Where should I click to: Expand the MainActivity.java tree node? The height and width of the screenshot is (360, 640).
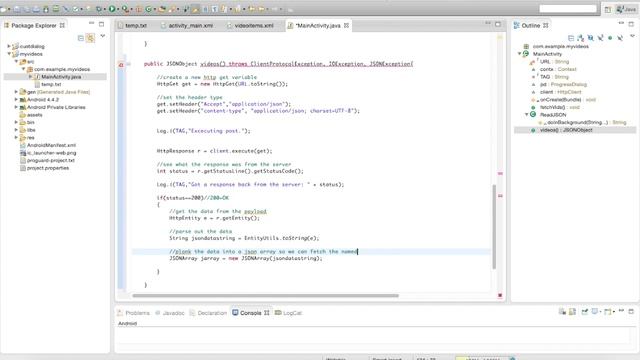(x=30, y=77)
